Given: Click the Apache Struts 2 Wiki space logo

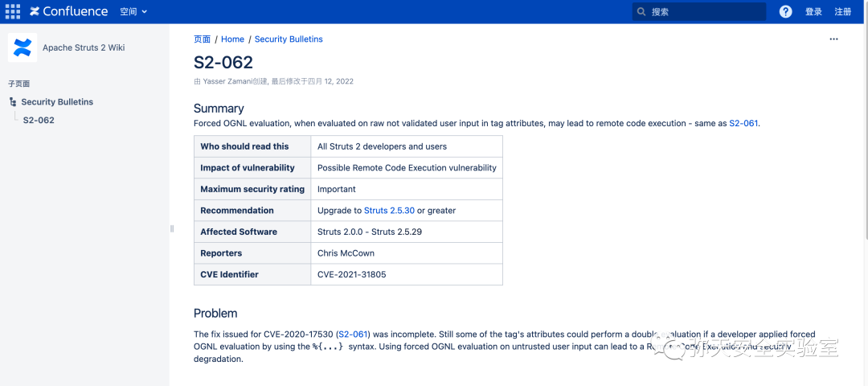Looking at the screenshot, I should tap(23, 47).
